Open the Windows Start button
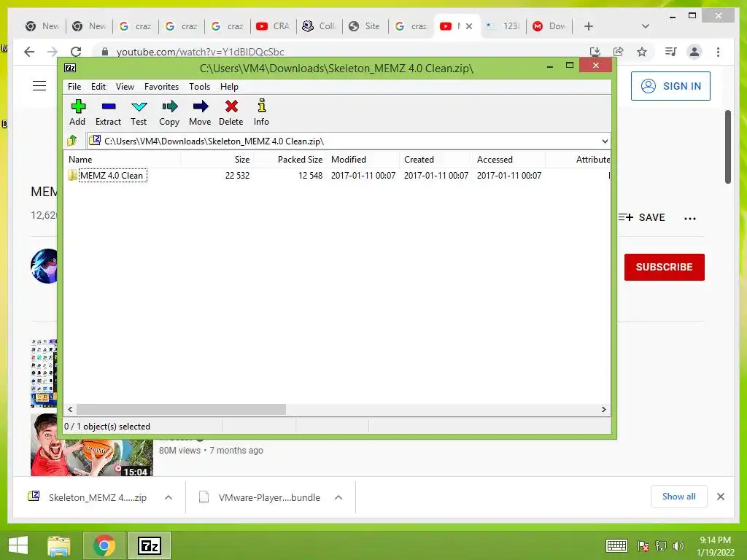Screen dimensions: 747x560 (18, 545)
